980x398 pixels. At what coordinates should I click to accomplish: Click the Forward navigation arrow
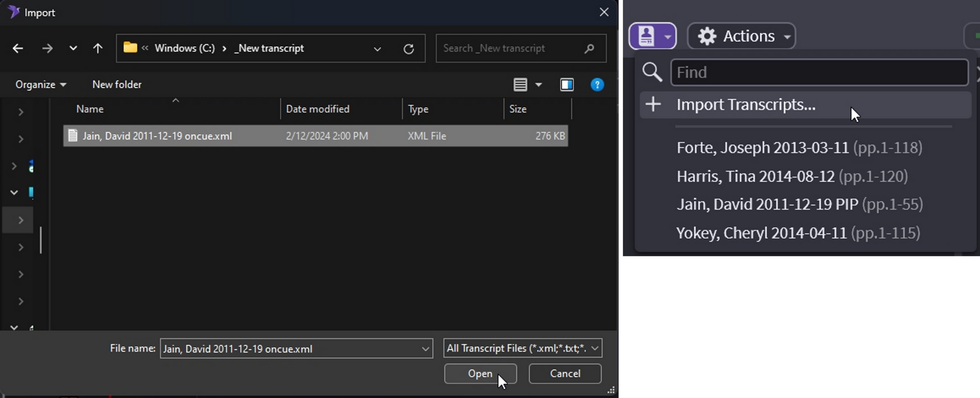(x=47, y=48)
